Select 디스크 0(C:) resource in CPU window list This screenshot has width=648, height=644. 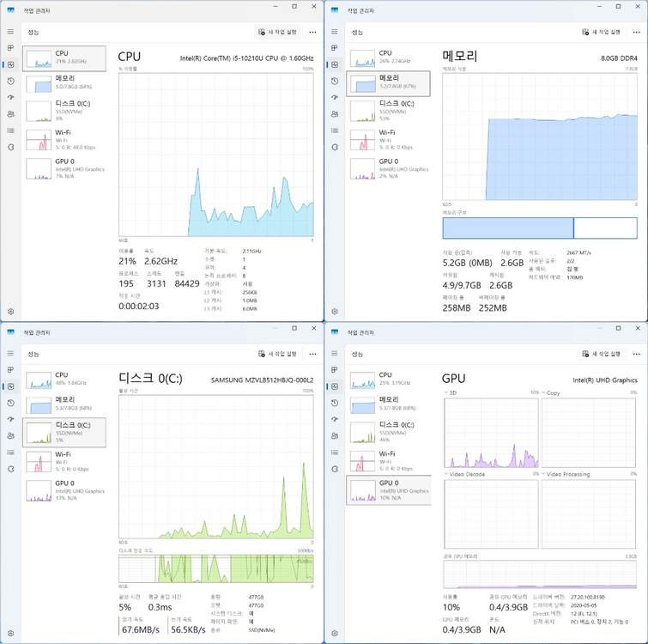pyautogui.click(x=64, y=111)
